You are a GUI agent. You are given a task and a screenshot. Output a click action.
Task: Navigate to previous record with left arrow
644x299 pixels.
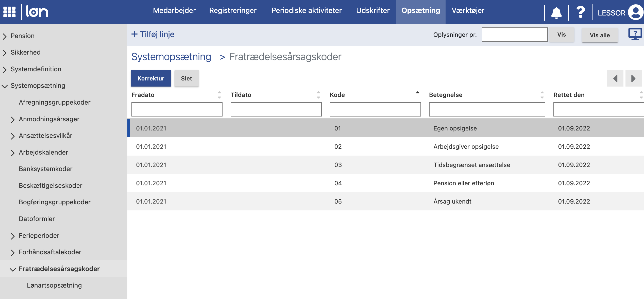click(615, 78)
